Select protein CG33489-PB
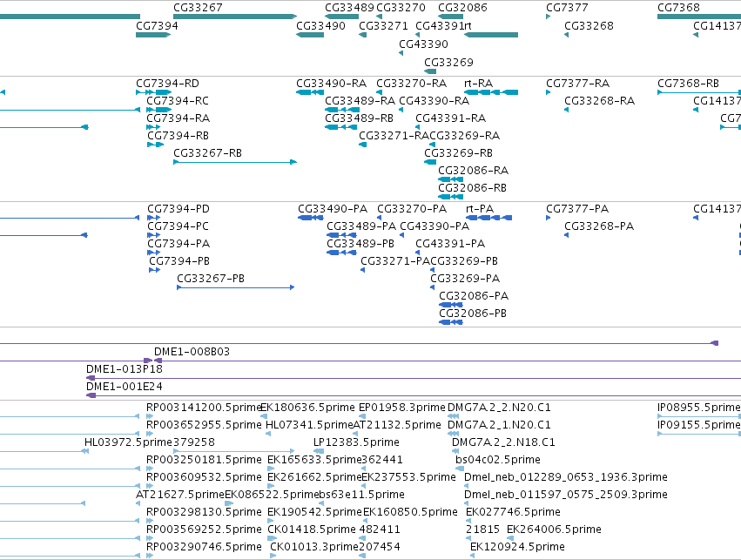 click(360, 245)
